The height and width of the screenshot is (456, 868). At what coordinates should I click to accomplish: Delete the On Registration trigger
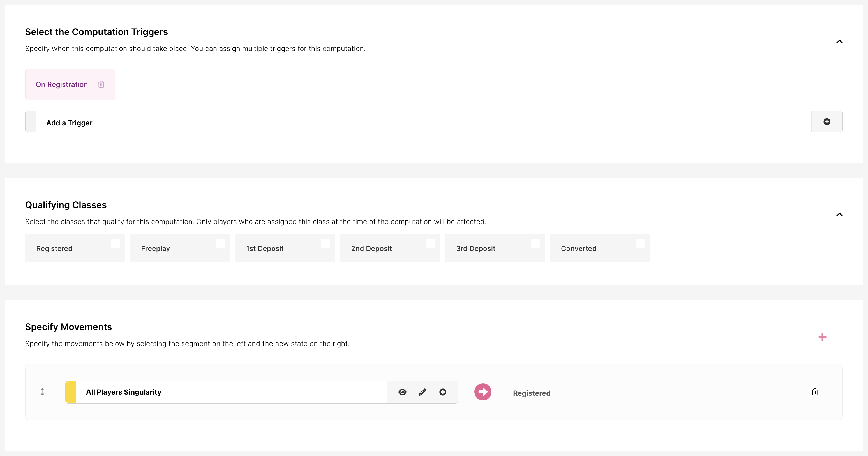101,84
